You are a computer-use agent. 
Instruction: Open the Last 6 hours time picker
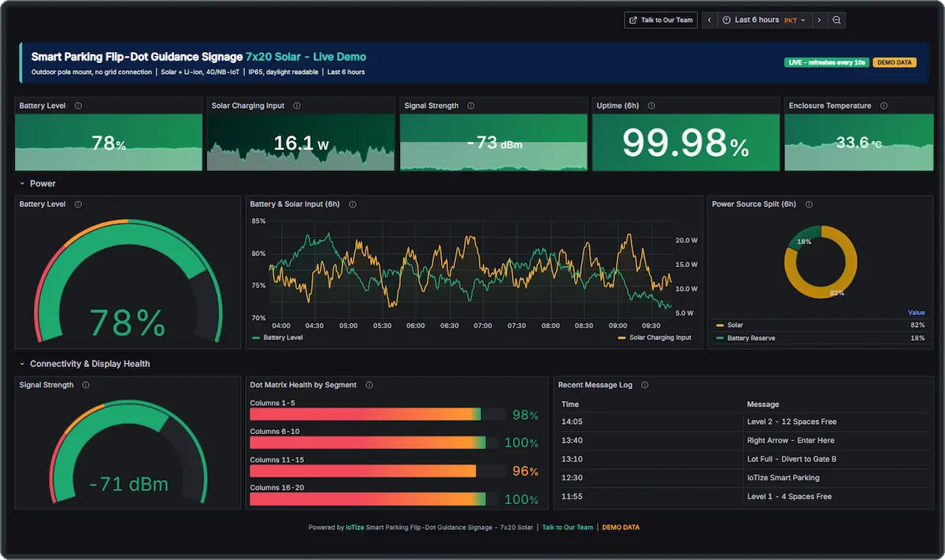[764, 20]
